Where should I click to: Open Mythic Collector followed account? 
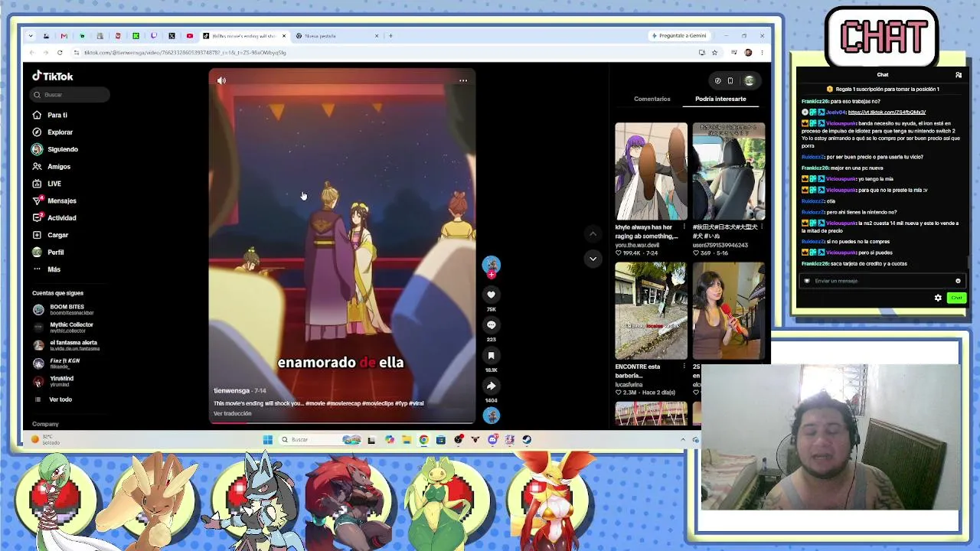click(64, 327)
